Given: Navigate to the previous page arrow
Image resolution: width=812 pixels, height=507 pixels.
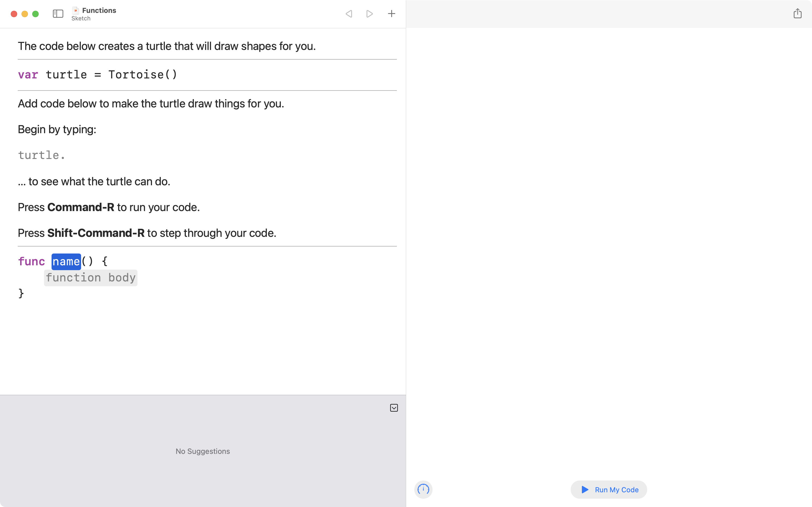Looking at the screenshot, I should [349, 14].
